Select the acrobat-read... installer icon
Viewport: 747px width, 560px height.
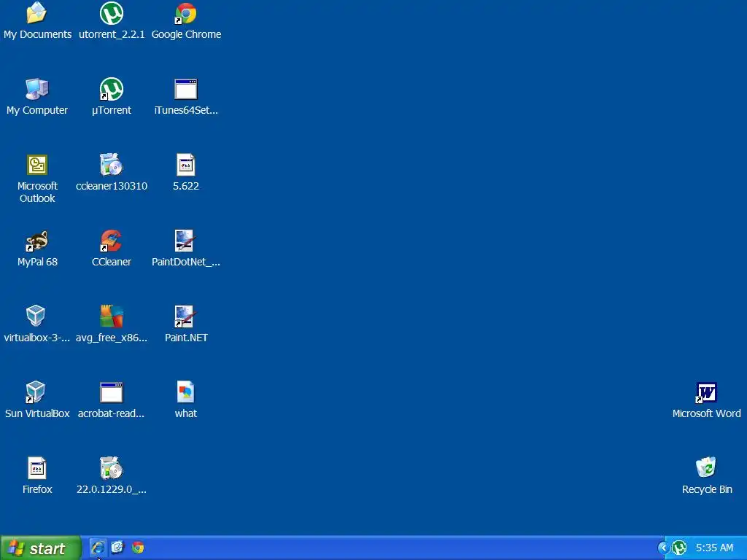(x=112, y=392)
